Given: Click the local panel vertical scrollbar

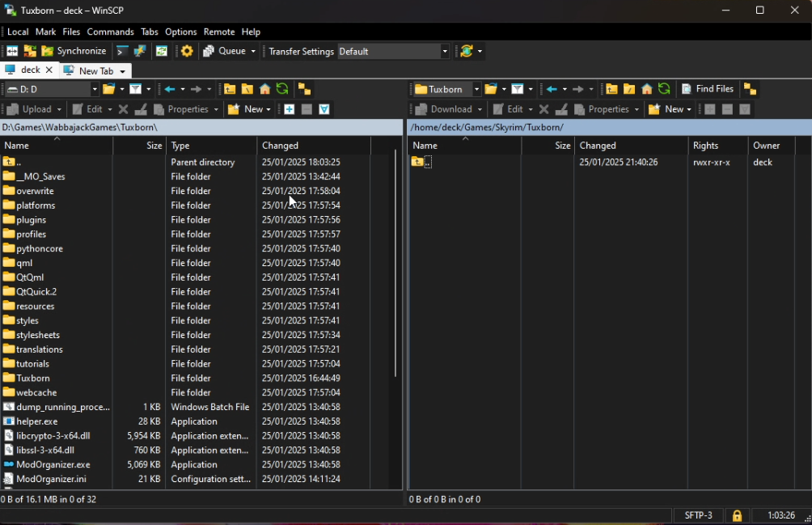Looking at the screenshot, I should tap(395, 263).
